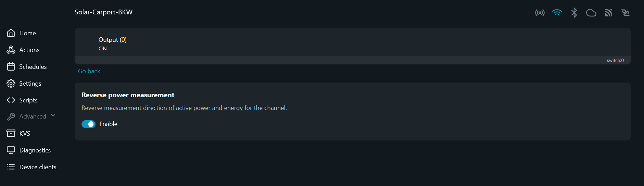
Task: Expand the Advanced menu chevron
Action: click(x=53, y=116)
